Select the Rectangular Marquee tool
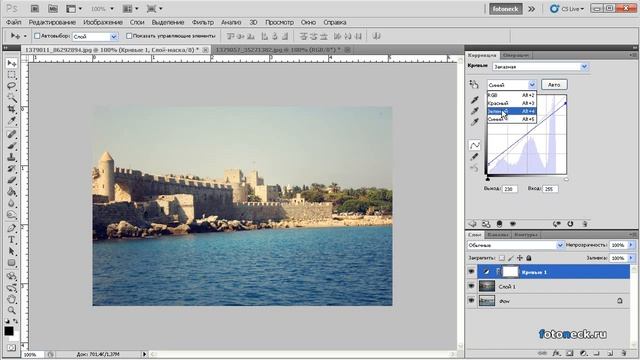 pyautogui.click(x=11, y=75)
